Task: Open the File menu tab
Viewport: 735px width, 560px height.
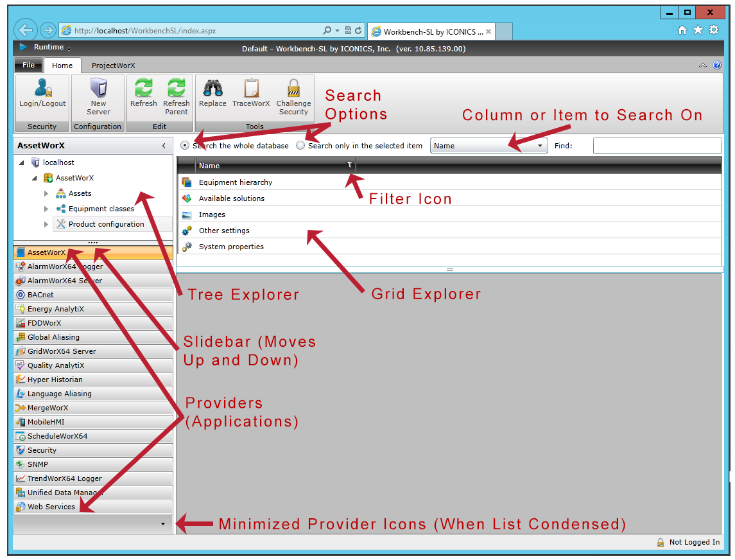Action: [x=29, y=66]
